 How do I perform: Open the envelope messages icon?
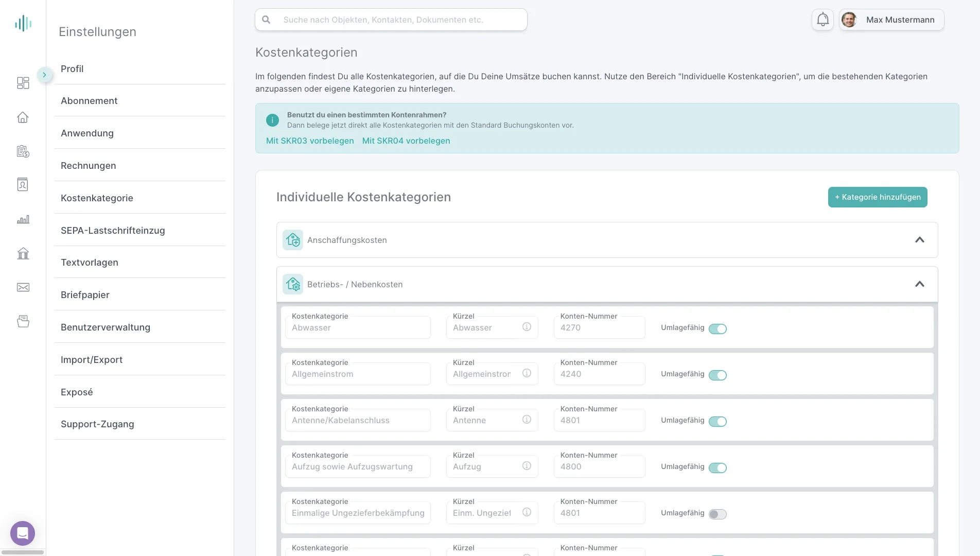point(23,287)
